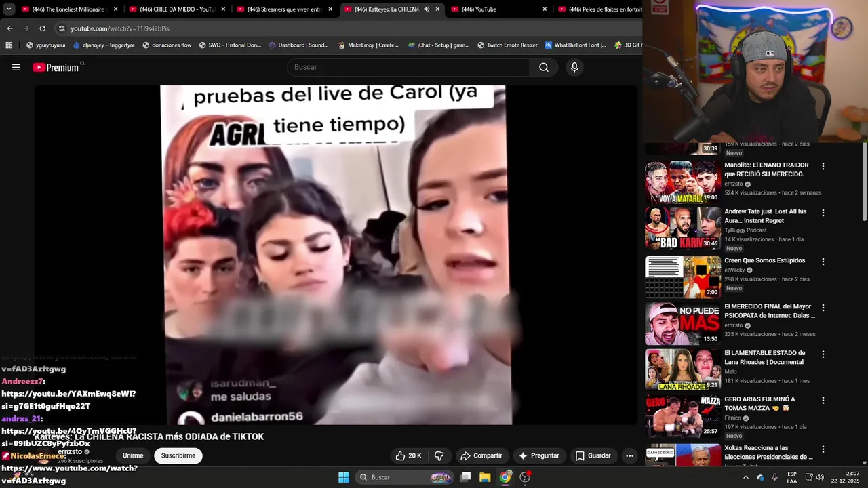This screenshot has height=488, width=868.
Task: Open SWD - Historial Don... bookmark
Action: tap(230, 45)
